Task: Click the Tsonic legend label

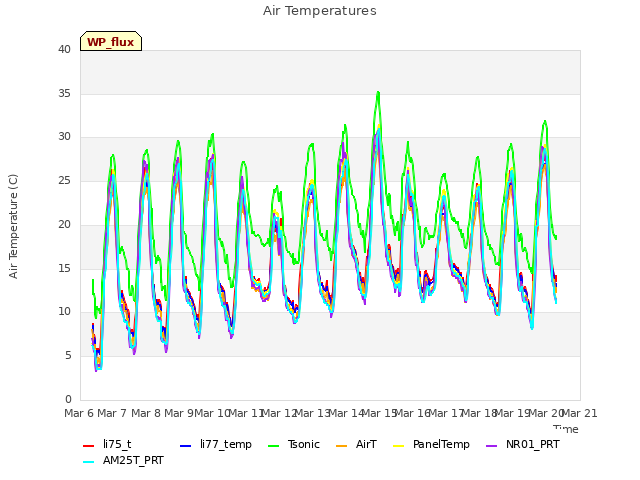Action: pos(304,444)
